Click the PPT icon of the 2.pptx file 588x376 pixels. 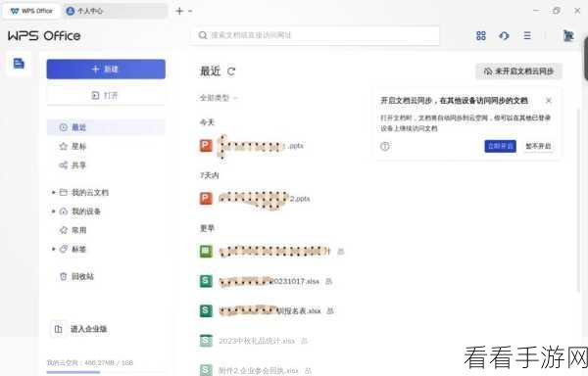[x=206, y=198]
